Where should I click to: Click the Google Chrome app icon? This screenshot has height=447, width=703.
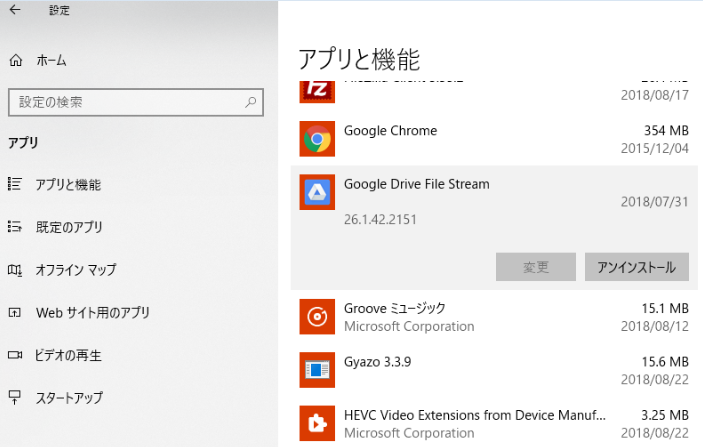[x=317, y=139]
